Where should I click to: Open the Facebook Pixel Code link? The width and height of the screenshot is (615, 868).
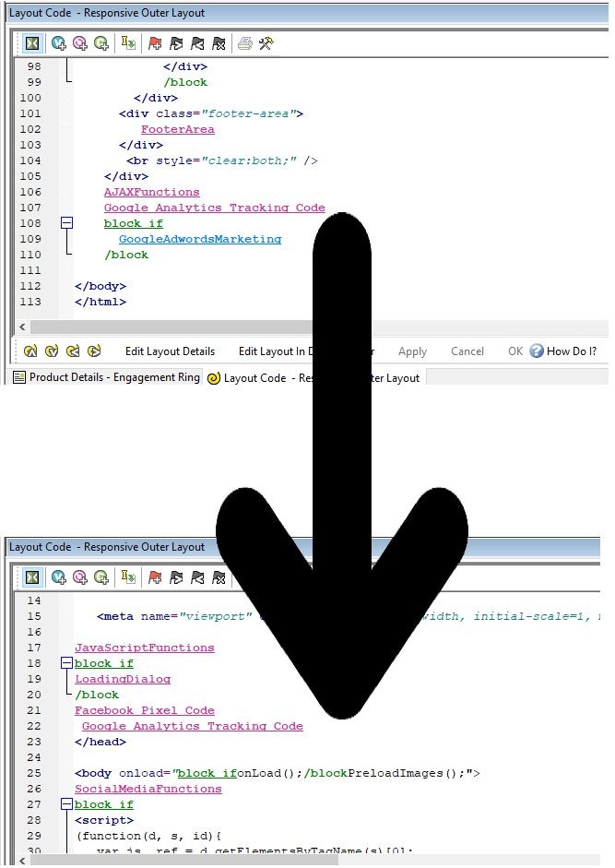click(145, 710)
